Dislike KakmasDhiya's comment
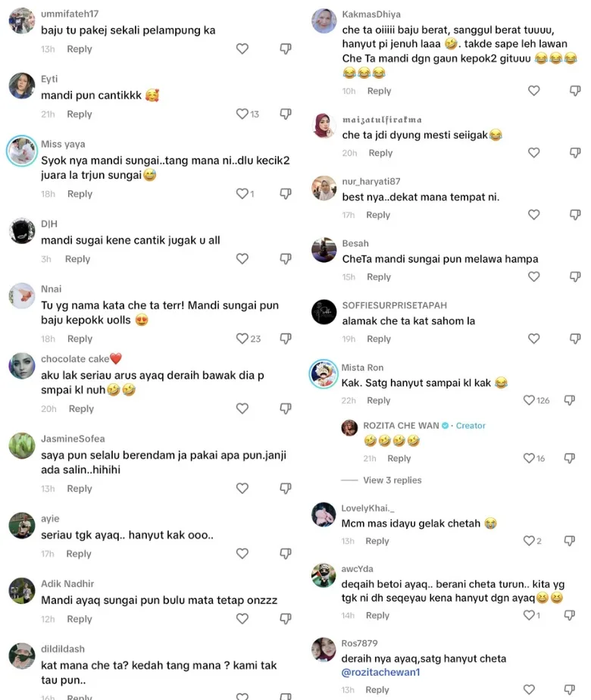Image resolution: width=591 pixels, height=700 pixels. 575,91
